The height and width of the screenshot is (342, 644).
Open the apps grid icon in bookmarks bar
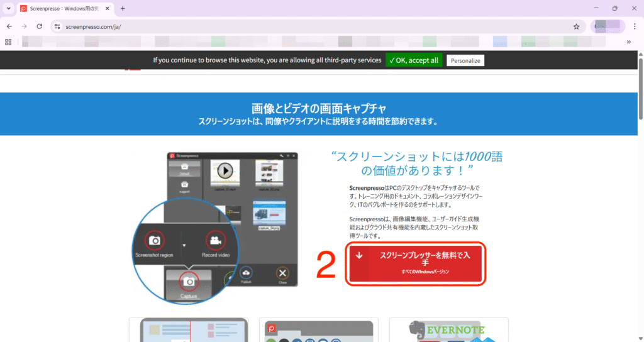(8, 42)
